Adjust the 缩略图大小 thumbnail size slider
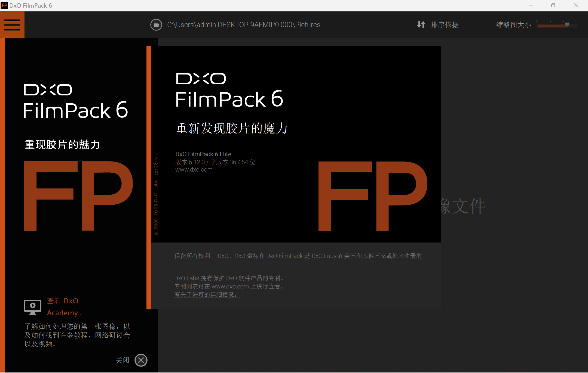Screen dimensions: 588x373 click(557, 24)
